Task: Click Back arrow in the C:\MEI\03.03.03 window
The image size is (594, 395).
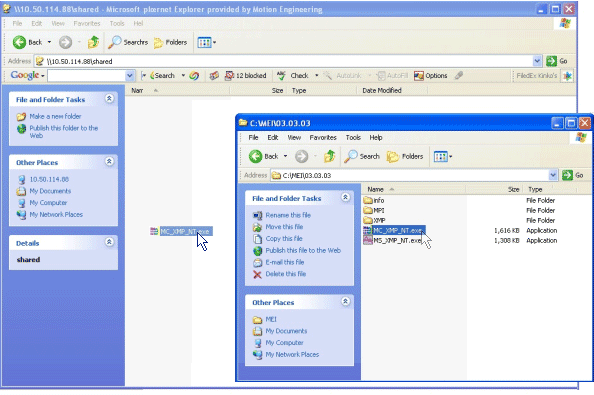Action: (x=255, y=156)
